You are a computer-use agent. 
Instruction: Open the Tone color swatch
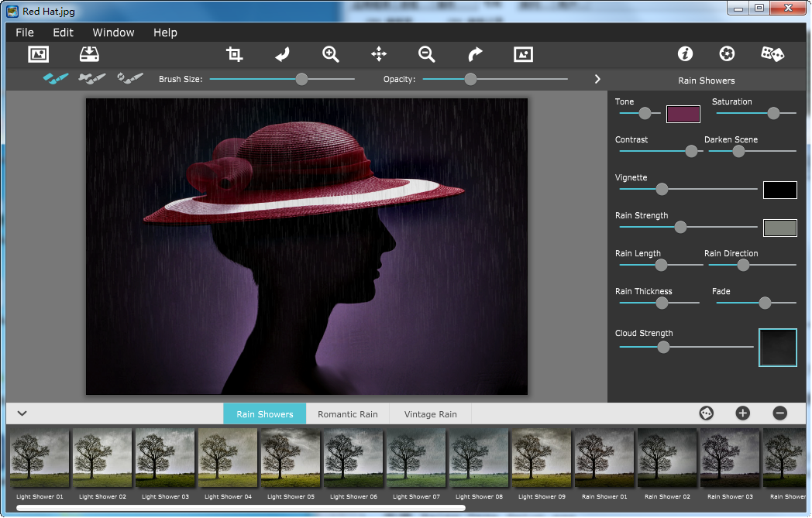coord(683,113)
